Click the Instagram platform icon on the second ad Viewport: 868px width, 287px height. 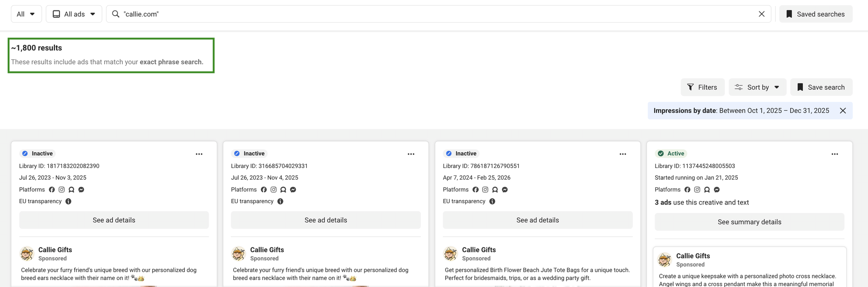coord(273,190)
